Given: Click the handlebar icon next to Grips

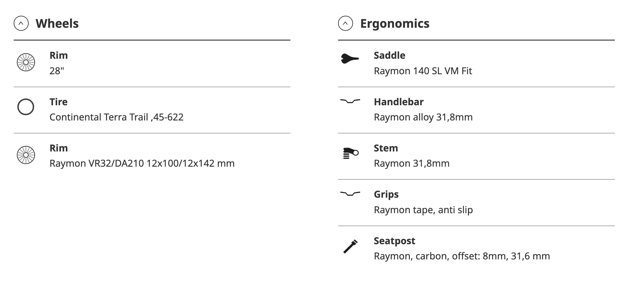Looking at the screenshot, I should [350, 194].
